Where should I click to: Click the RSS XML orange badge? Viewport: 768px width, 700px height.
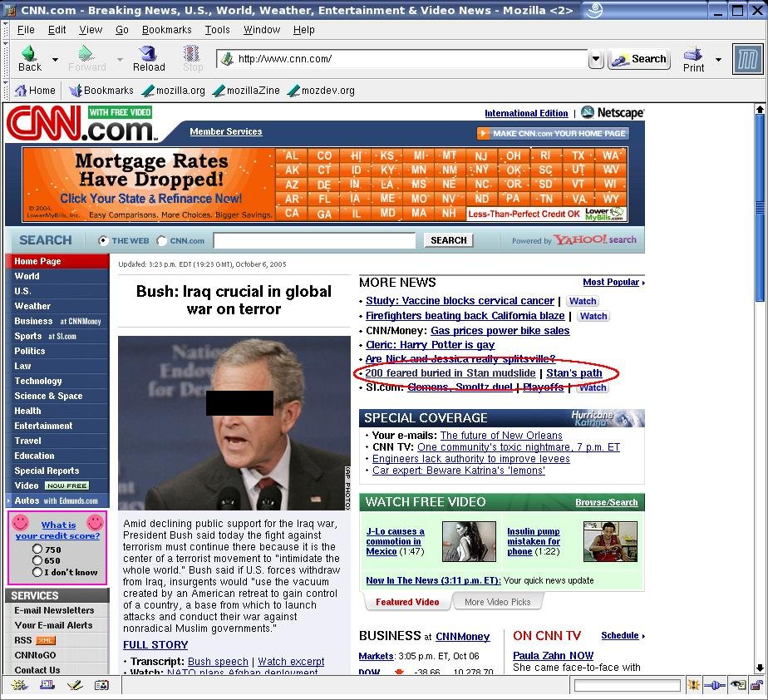coord(46,640)
